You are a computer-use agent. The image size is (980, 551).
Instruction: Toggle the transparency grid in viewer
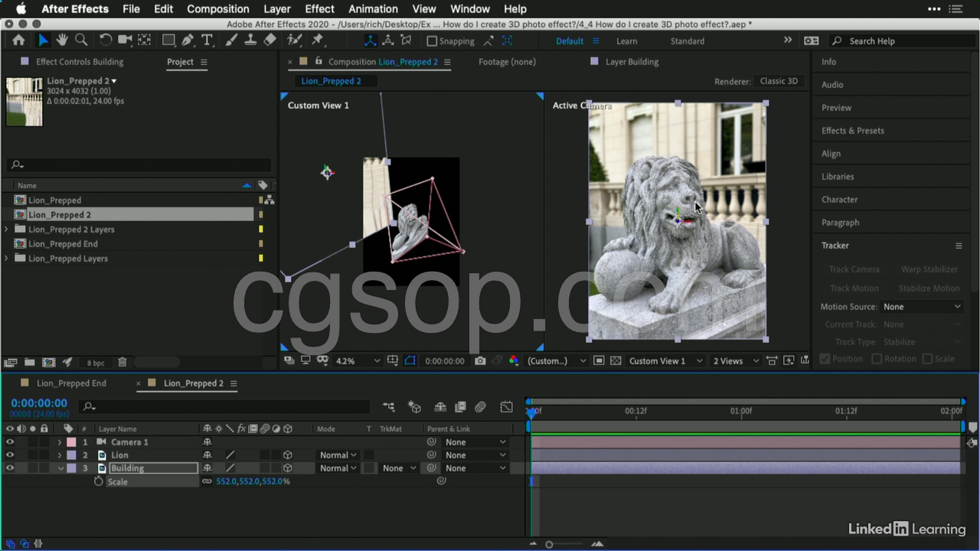[x=616, y=360]
